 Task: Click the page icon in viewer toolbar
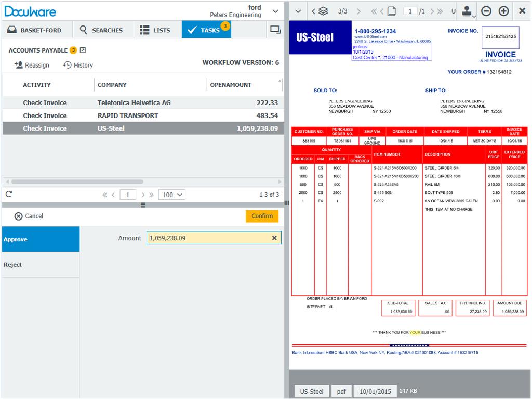tap(392, 11)
